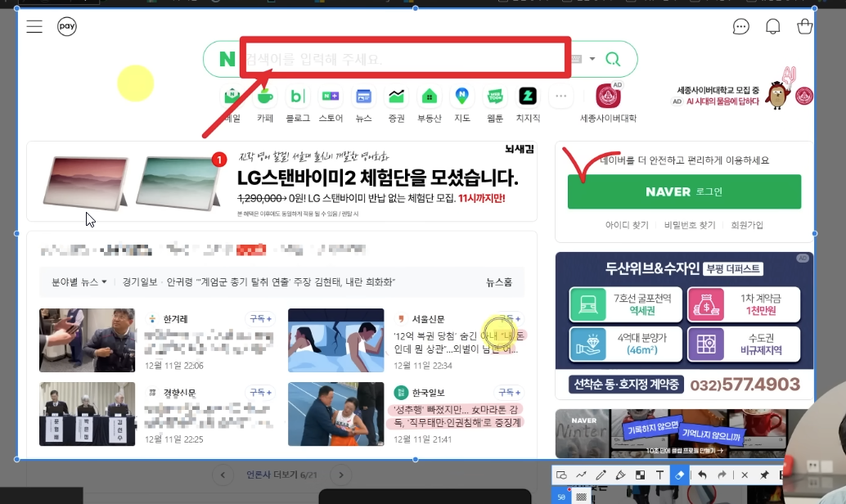
Task: Open the 한국일보 '성추행' headline
Action: [x=457, y=416]
